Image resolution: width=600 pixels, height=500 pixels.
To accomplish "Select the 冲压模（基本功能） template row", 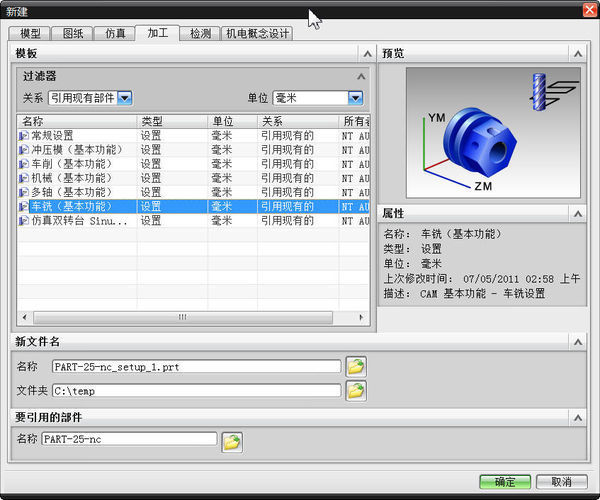I will (193, 150).
